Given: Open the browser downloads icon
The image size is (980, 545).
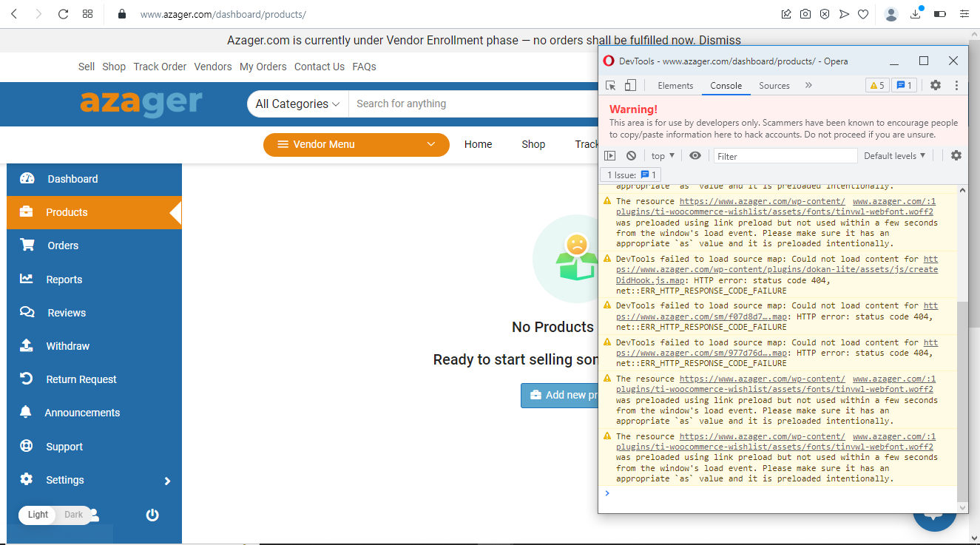Looking at the screenshot, I should (x=916, y=13).
